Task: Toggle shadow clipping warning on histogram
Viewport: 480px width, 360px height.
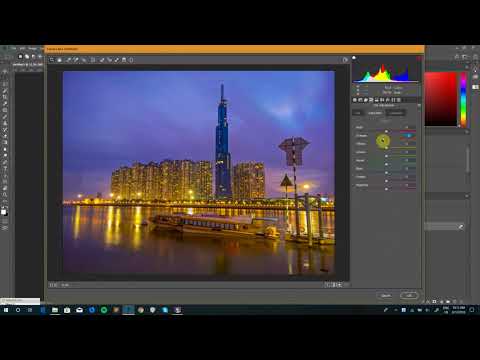Action: click(354, 58)
